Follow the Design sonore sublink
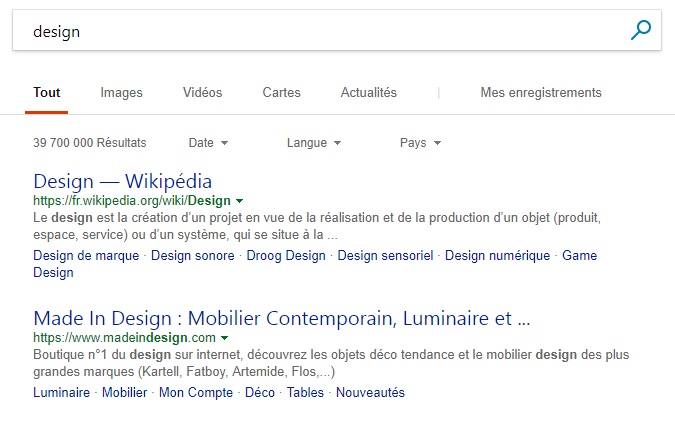The width and height of the screenshot is (675, 421). (192, 255)
